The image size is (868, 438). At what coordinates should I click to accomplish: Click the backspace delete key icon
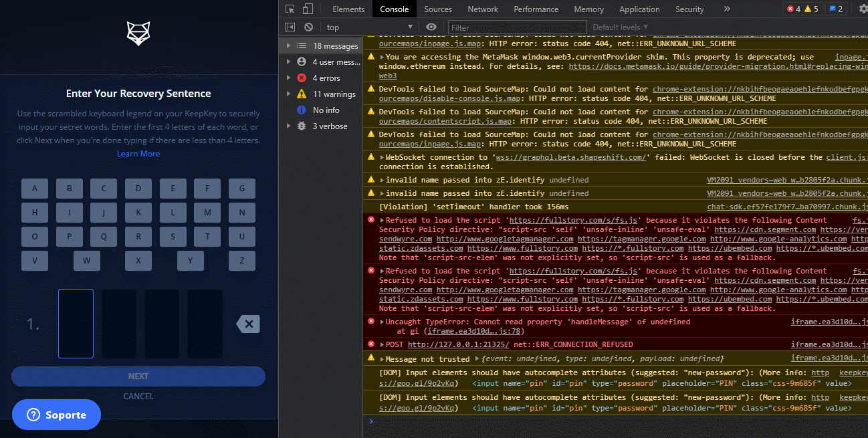248,324
